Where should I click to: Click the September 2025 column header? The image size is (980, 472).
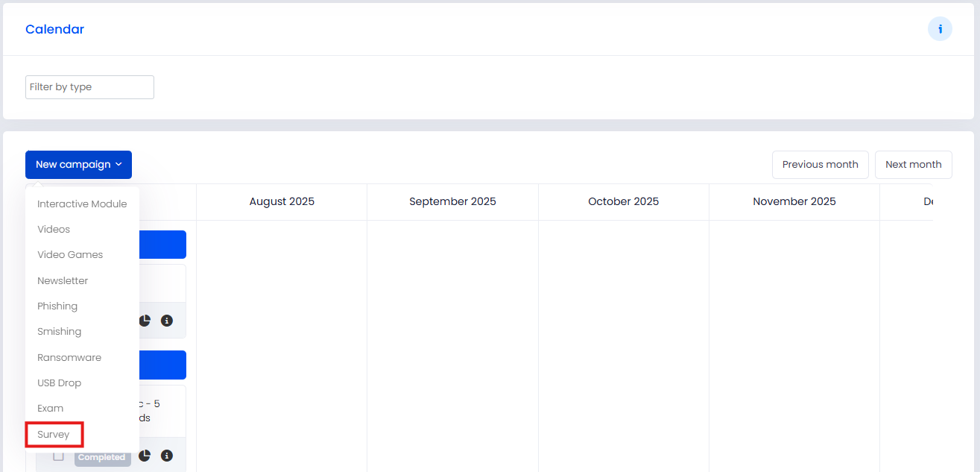coord(452,201)
